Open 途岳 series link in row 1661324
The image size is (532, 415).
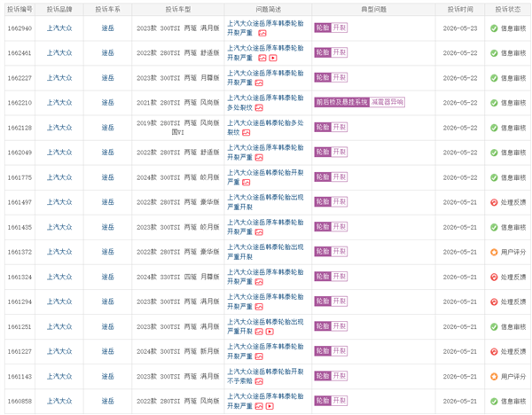click(x=107, y=277)
